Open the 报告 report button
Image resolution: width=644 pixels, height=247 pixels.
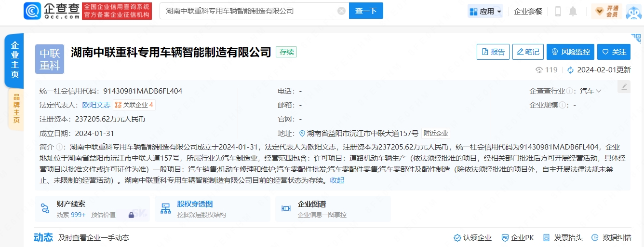point(493,52)
